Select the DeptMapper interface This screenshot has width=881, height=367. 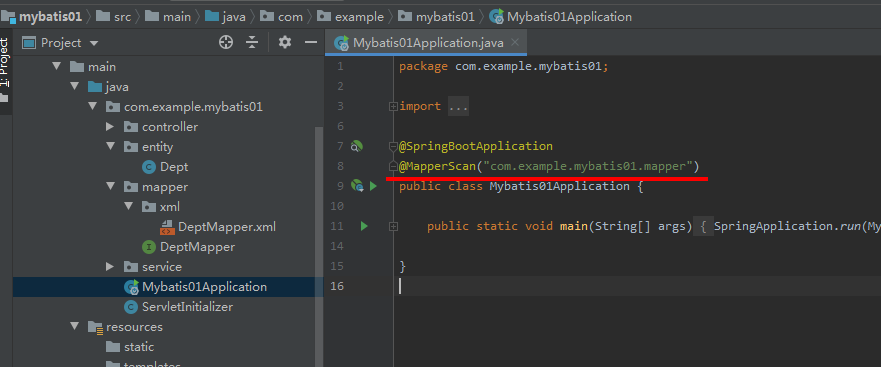[197, 247]
